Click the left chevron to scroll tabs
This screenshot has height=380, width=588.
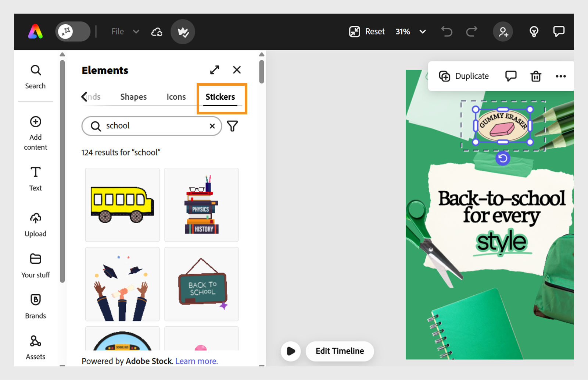pos(84,97)
